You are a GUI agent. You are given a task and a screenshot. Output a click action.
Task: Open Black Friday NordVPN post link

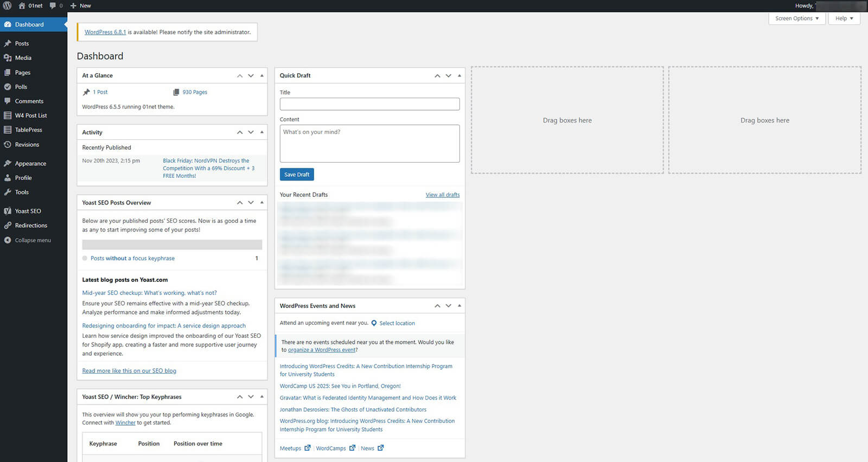tap(209, 168)
